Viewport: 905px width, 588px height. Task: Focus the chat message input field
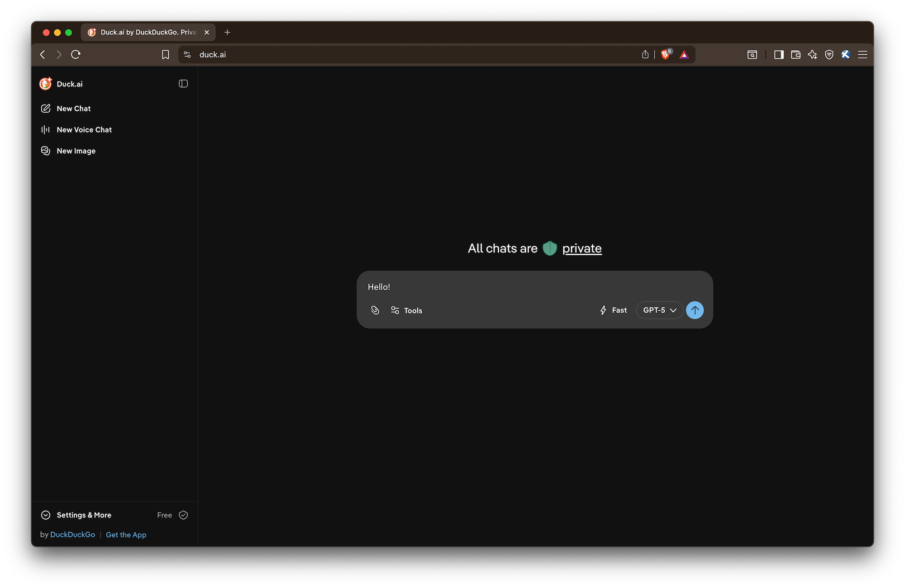coord(535,287)
